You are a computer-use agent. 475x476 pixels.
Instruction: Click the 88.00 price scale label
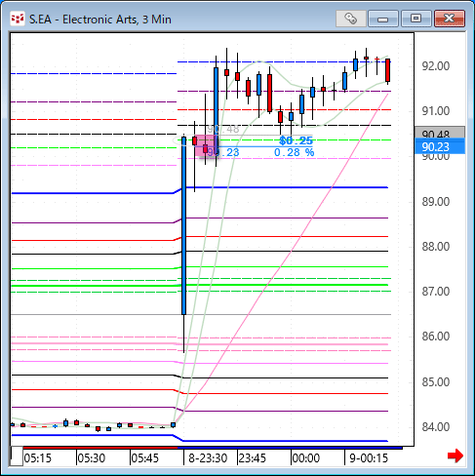point(436,247)
